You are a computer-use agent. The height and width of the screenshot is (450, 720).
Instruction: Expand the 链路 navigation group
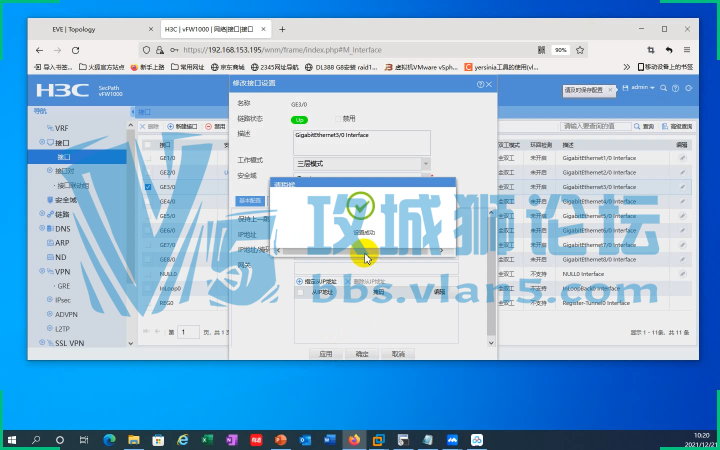click(42, 214)
